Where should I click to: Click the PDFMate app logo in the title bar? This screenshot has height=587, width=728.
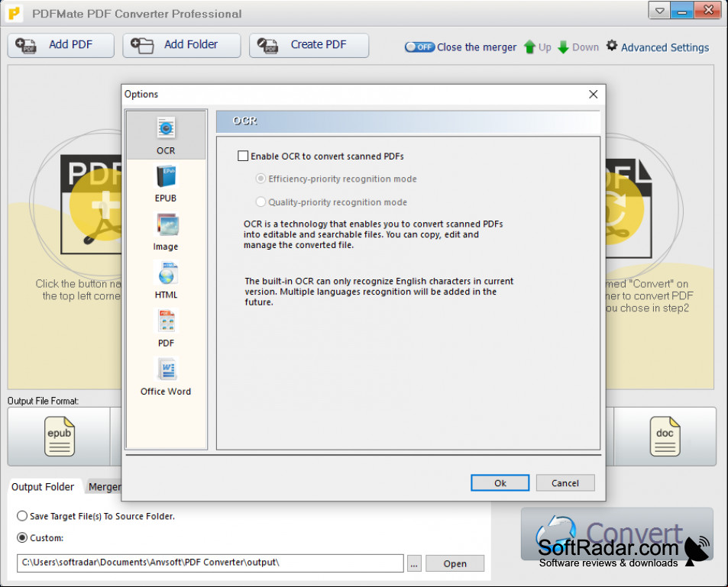[x=15, y=14]
